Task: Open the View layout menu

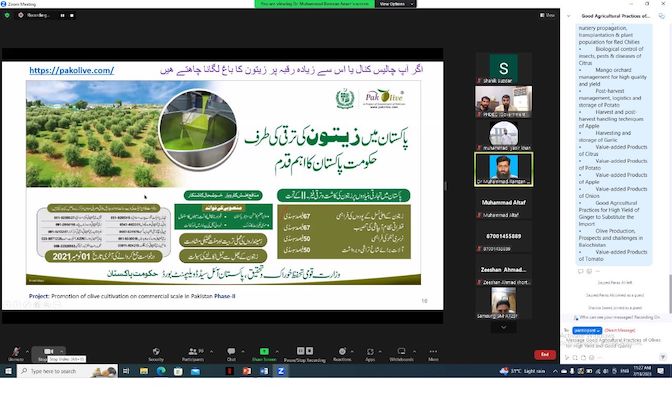Action: pos(546,15)
